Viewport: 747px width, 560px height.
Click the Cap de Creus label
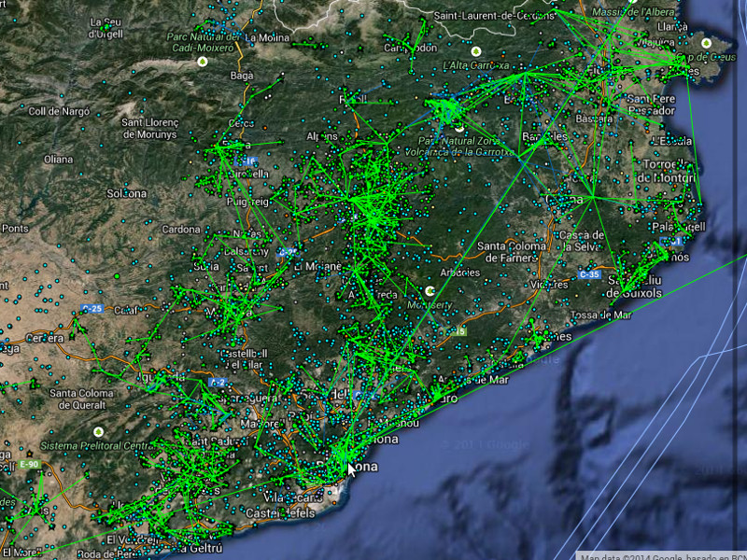(707, 59)
